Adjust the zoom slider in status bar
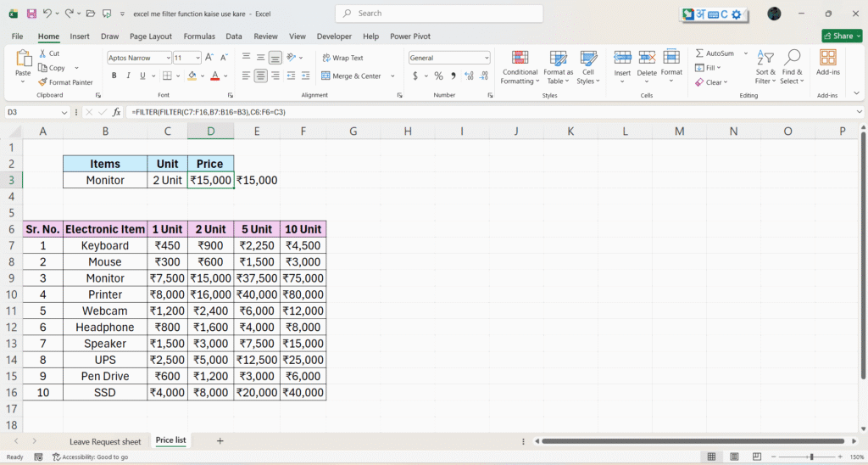Screen dimensions: 868x465 (x=810, y=457)
